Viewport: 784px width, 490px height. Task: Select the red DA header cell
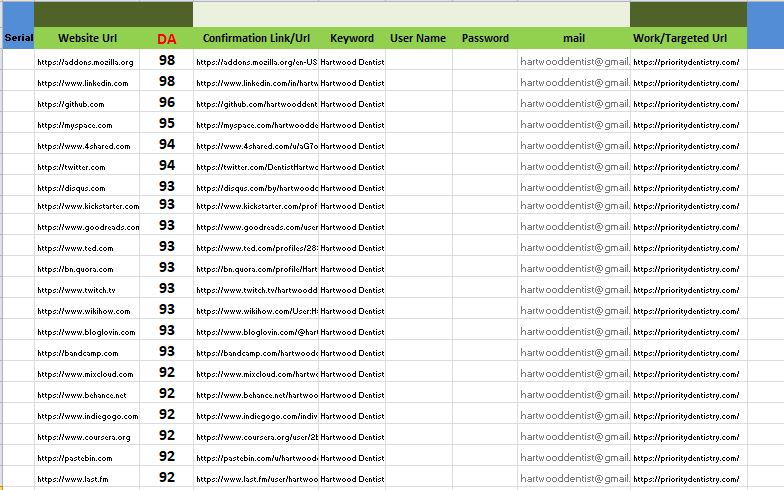pyautogui.click(x=166, y=39)
